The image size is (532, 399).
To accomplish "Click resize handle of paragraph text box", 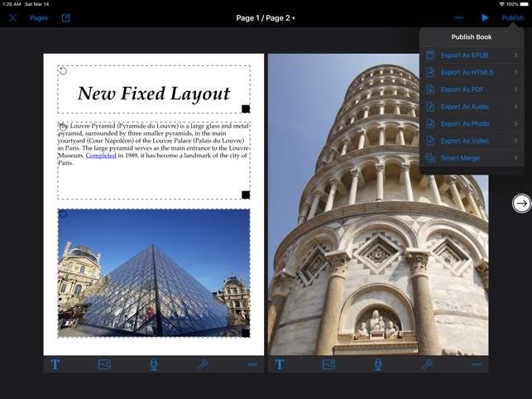I will [246, 195].
